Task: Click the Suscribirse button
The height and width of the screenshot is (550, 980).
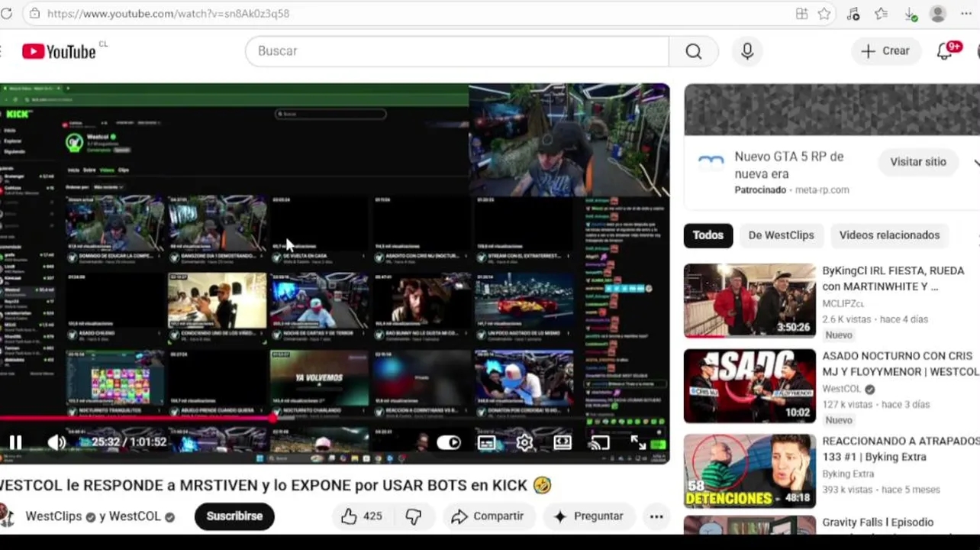Action: click(234, 516)
